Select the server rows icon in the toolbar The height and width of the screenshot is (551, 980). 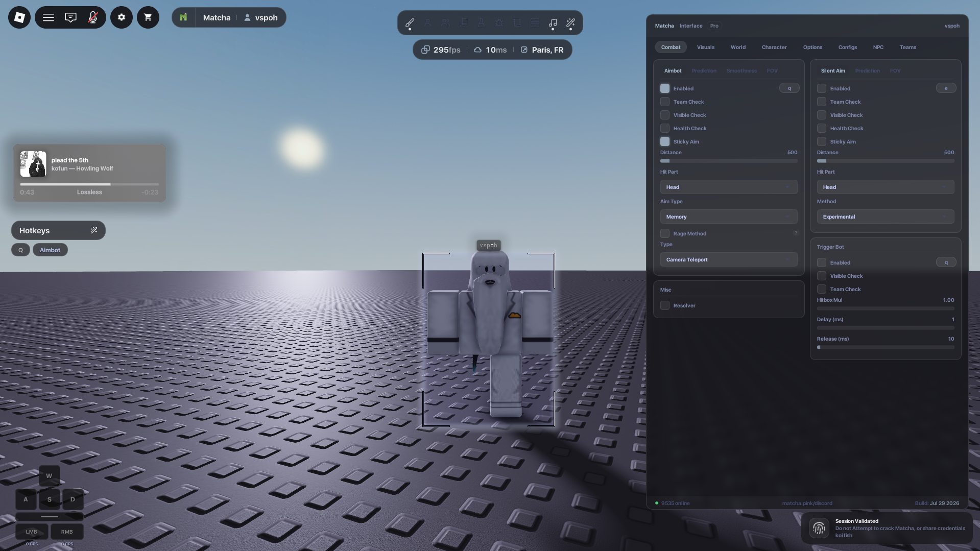(x=535, y=22)
